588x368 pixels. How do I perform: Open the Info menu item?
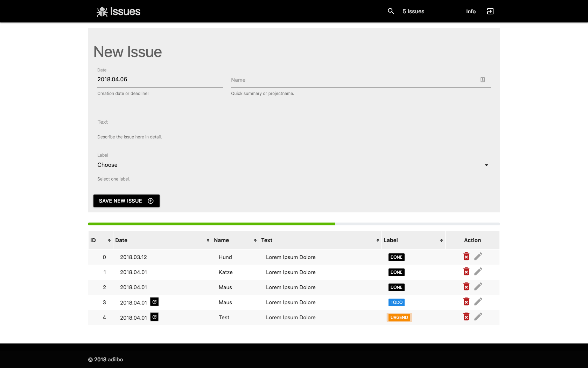coord(471,12)
